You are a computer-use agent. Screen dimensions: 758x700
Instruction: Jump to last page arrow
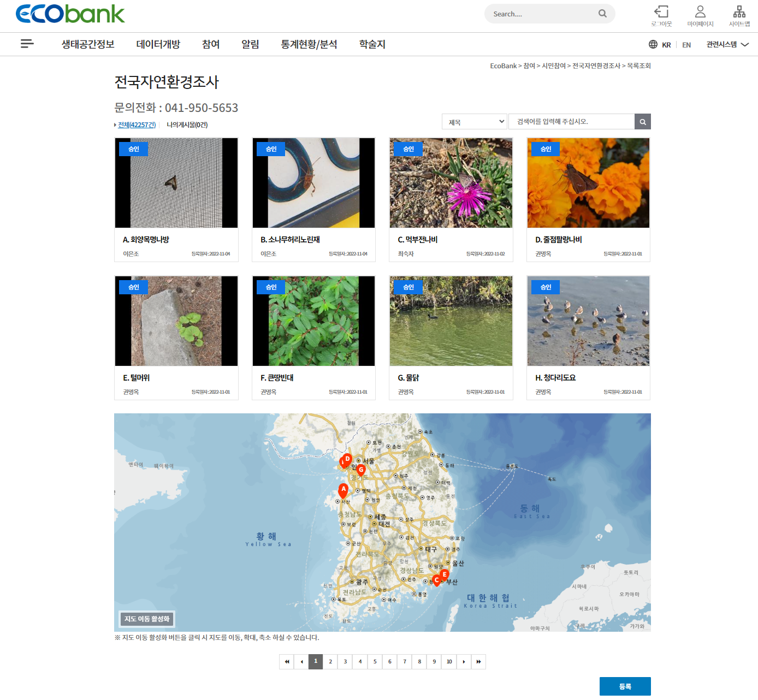(x=478, y=662)
